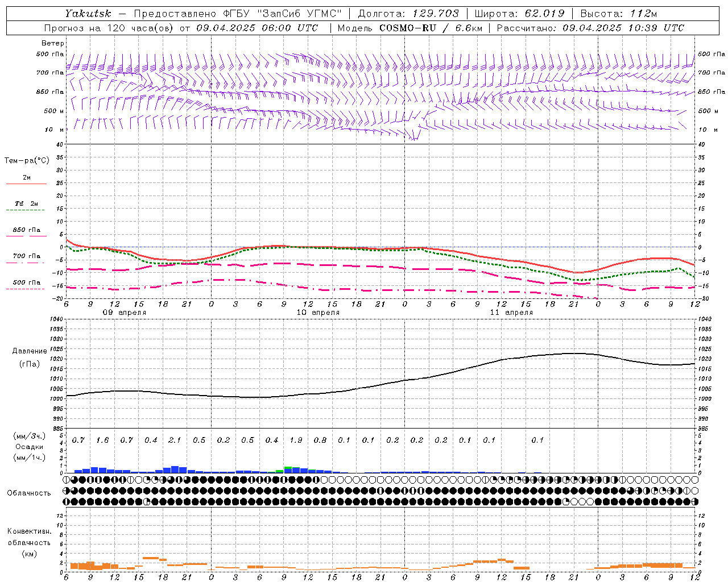Select the "Осадки" precipitation label
The image size is (728, 582).
pos(29,447)
